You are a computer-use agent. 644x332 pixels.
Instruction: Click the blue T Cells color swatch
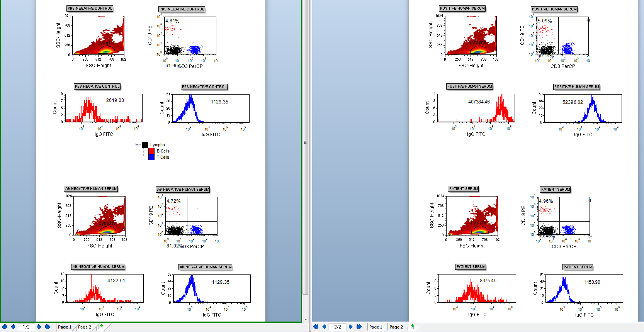[151, 157]
